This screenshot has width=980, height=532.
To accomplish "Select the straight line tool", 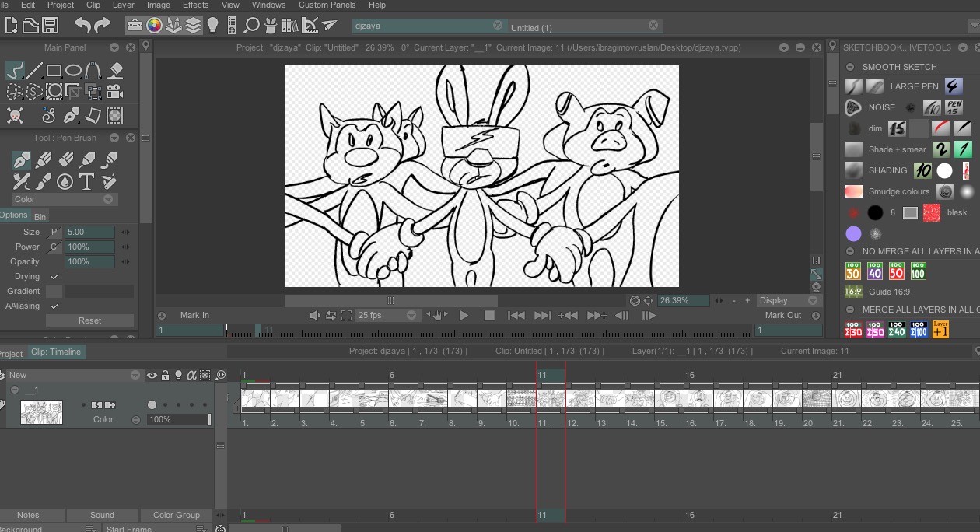I will click(x=35, y=72).
